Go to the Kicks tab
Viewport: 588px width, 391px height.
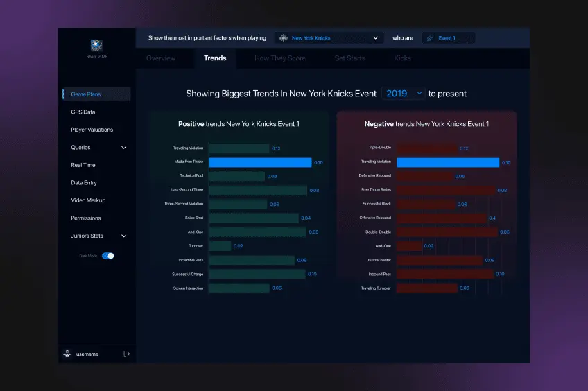402,58
